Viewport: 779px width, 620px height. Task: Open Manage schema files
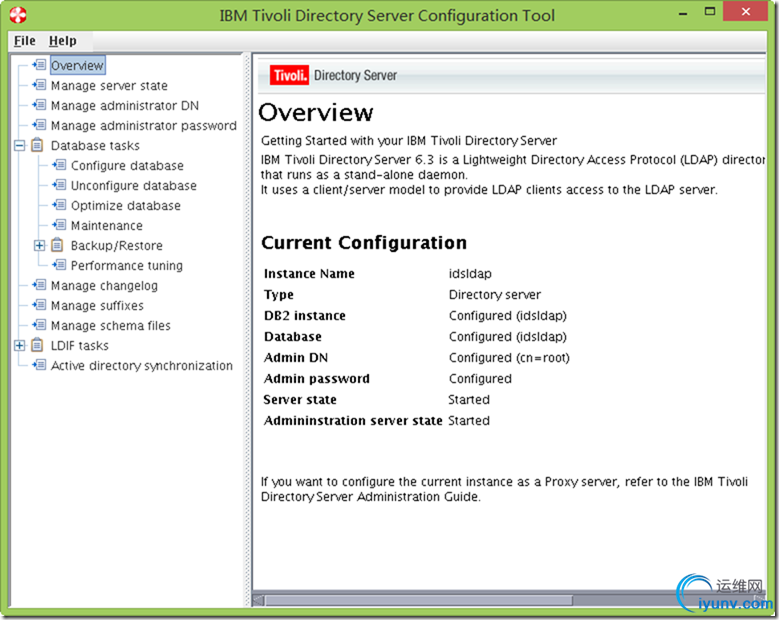click(111, 325)
